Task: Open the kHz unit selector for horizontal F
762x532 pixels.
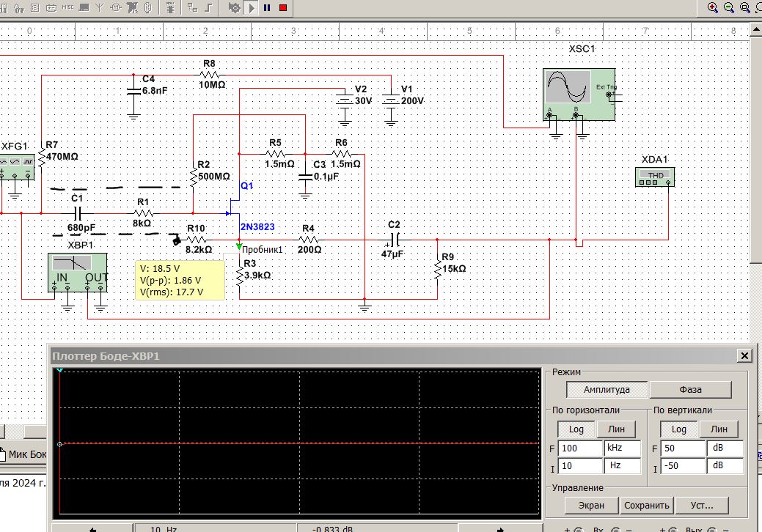Action: pyautogui.click(x=621, y=448)
